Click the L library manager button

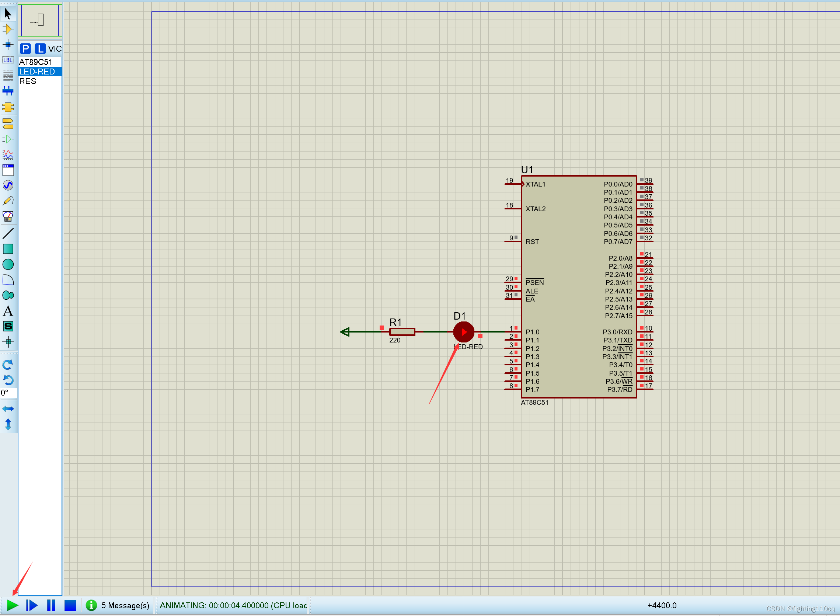40,48
